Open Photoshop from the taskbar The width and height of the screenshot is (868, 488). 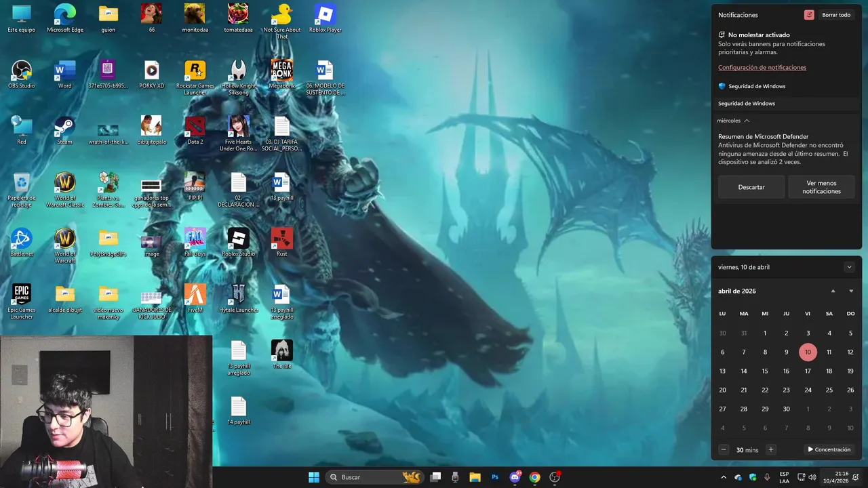495,477
